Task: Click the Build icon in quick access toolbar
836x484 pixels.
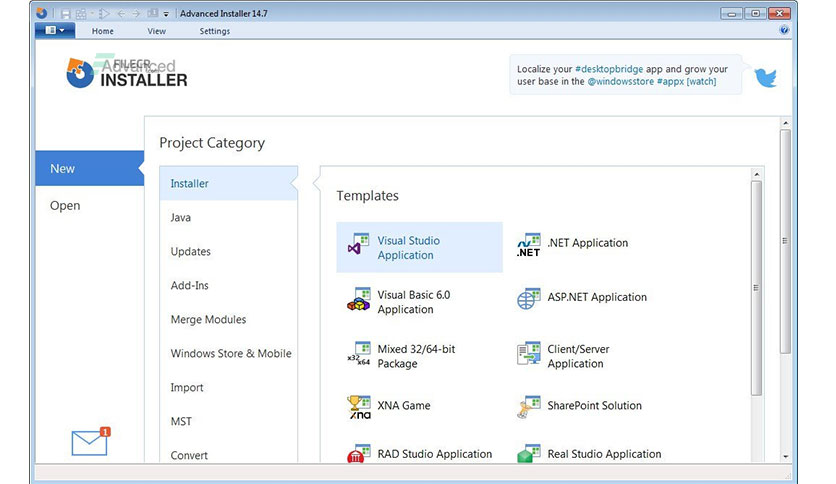Action: pyautogui.click(x=81, y=14)
